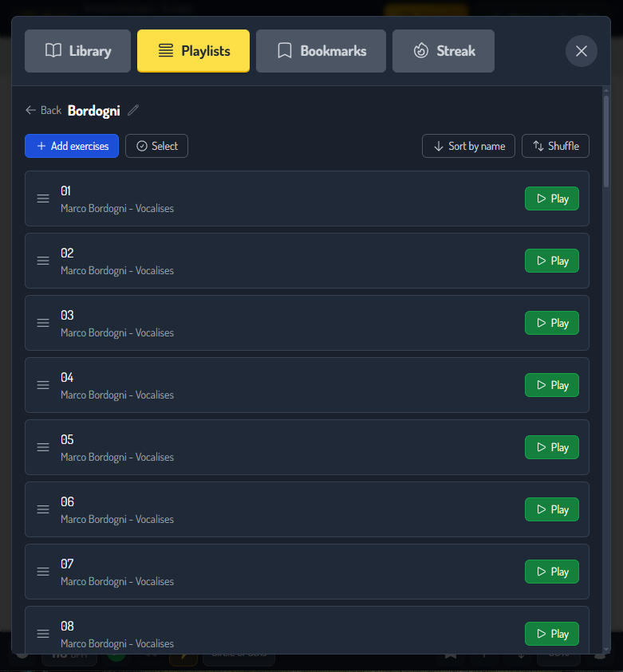623x672 pixels.
Task: Play exercise 05
Action: [x=552, y=447]
